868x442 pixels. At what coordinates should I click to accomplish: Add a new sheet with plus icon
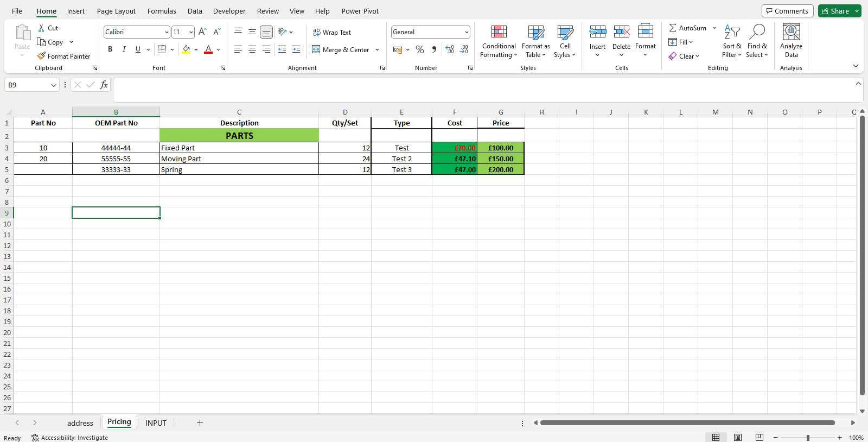[200, 422]
